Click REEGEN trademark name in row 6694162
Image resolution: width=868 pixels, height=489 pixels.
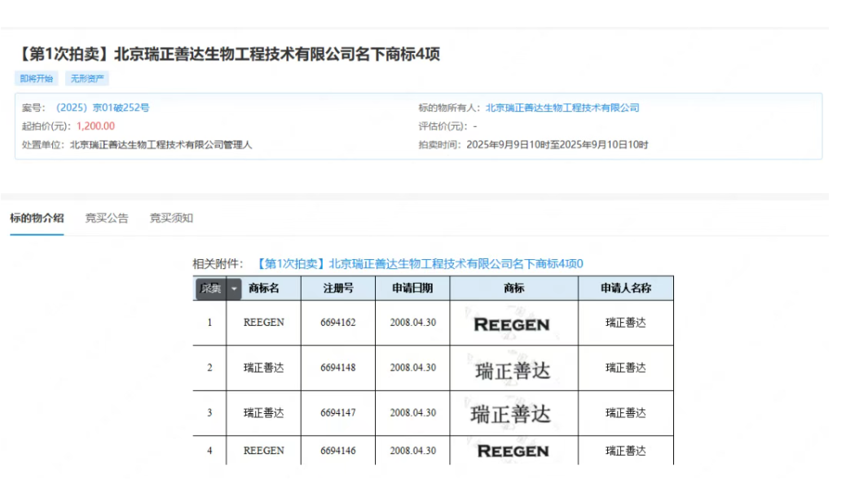[x=263, y=322]
